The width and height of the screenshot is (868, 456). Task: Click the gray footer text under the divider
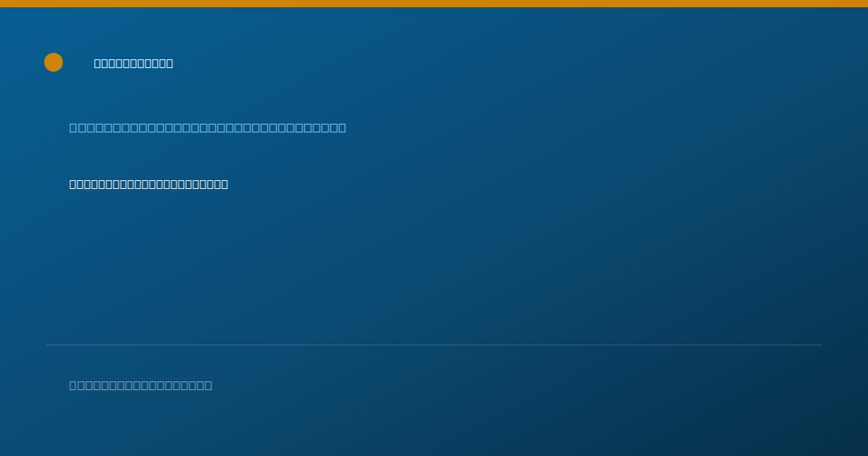pyautogui.click(x=141, y=386)
